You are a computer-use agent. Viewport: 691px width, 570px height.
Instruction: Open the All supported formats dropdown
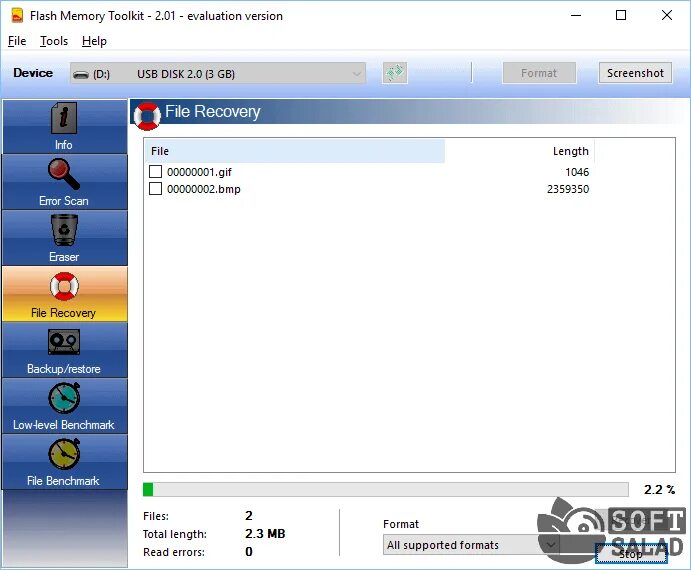pos(472,545)
